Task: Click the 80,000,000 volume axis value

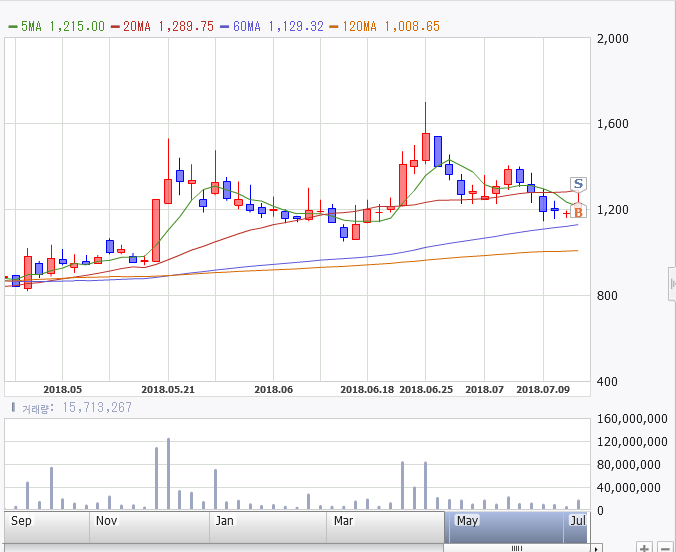Action: click(629, 465)
